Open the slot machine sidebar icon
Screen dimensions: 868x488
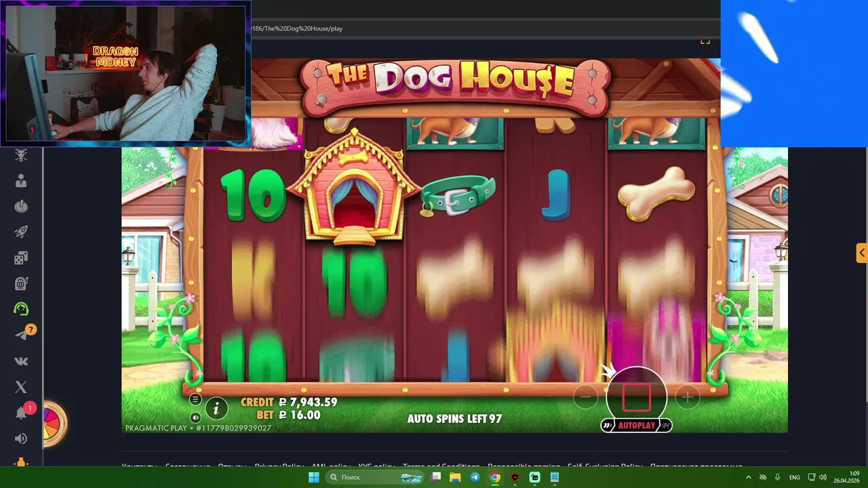tap(21, 283)
